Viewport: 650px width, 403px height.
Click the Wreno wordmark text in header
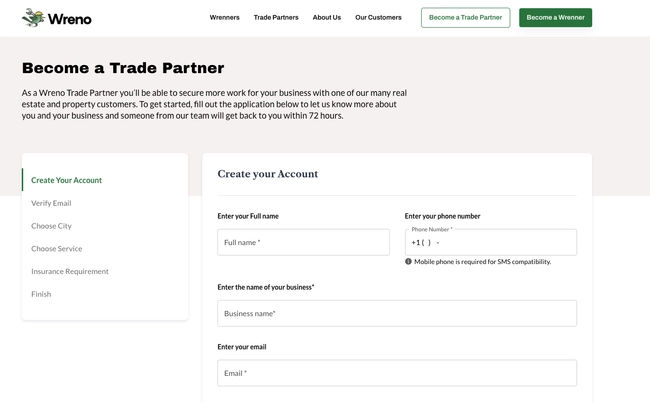(x=70, y=19)
